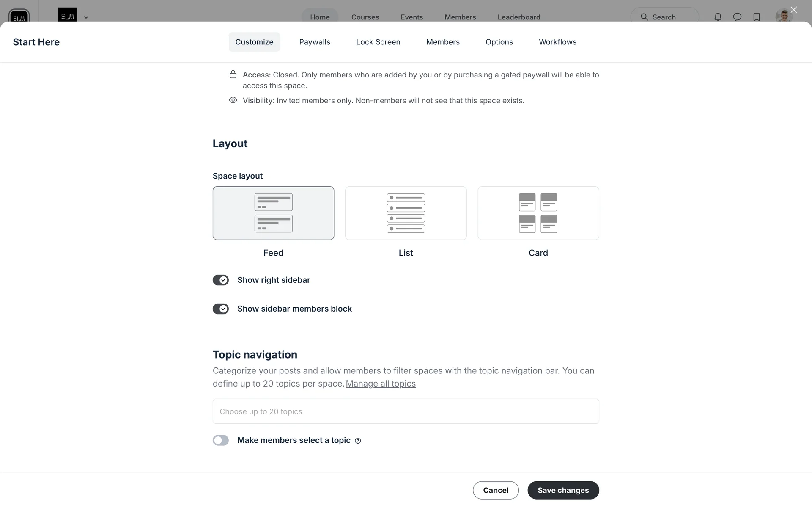Disable Show sidebar members block

click(x=221, y=309)
